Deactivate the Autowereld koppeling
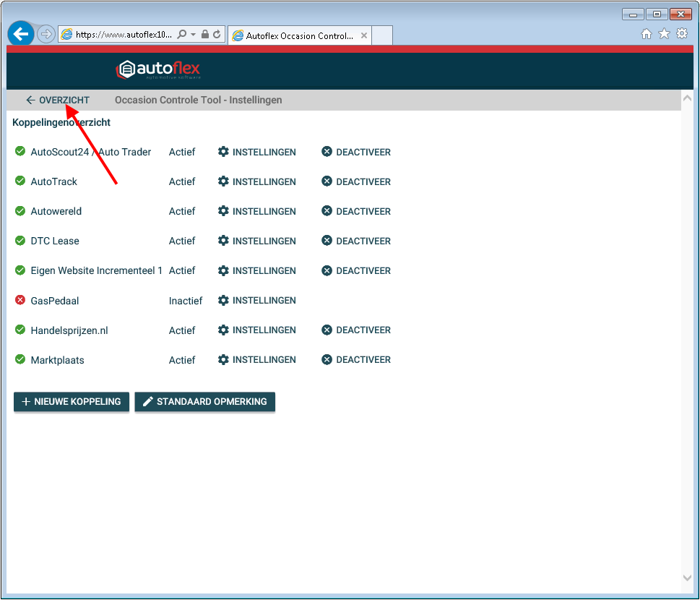The height and width of the screenshot is (600, 700). click(x=356, y=211)
